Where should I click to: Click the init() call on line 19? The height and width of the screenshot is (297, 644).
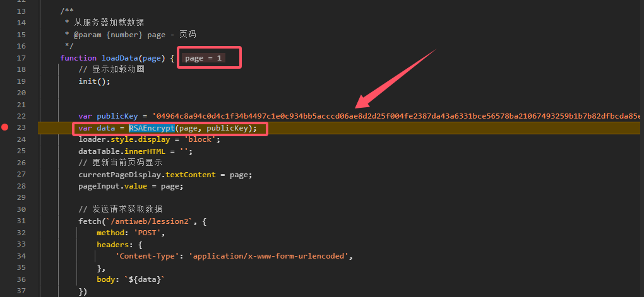(x=94, y=81)
